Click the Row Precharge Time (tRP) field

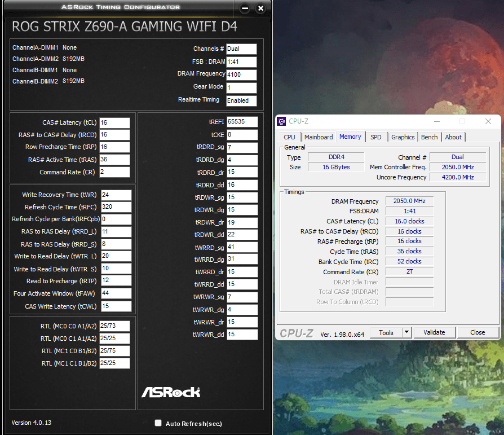click(x=114, y=147)
